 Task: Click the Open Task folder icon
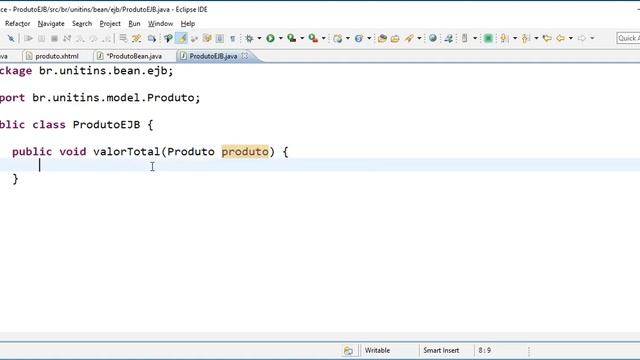[395, 38]
